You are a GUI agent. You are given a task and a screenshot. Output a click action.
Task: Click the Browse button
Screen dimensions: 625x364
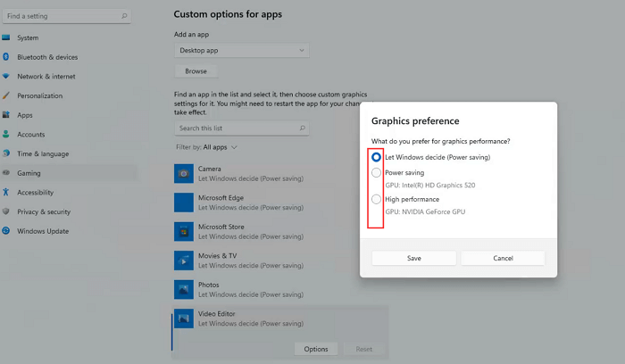click(196, 71)
